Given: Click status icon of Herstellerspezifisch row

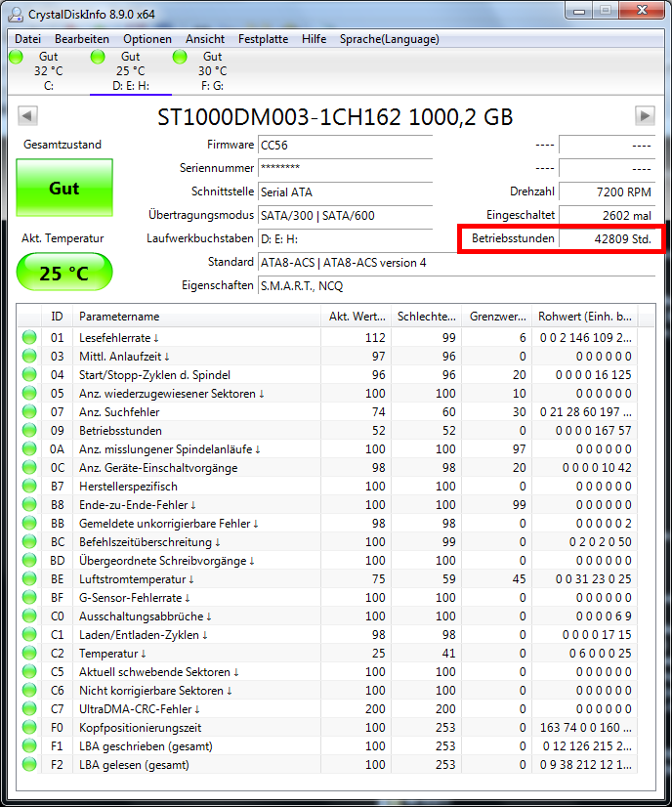Looking at the screenshot, I should [29, 487].
